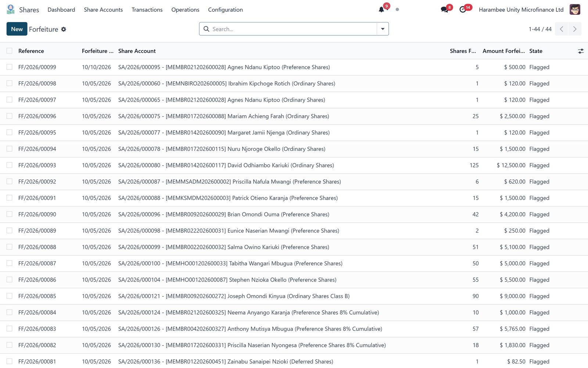Image resolution: width=588 pixels, height=368 pixels.
Task: Open the notifications bell icon
Action: tap(381, 10)
